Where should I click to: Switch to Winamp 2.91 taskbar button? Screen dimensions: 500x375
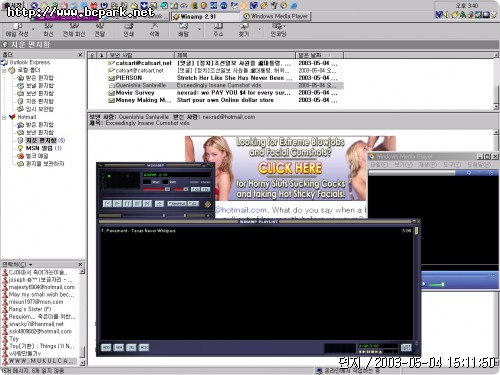tap(205, 16)
